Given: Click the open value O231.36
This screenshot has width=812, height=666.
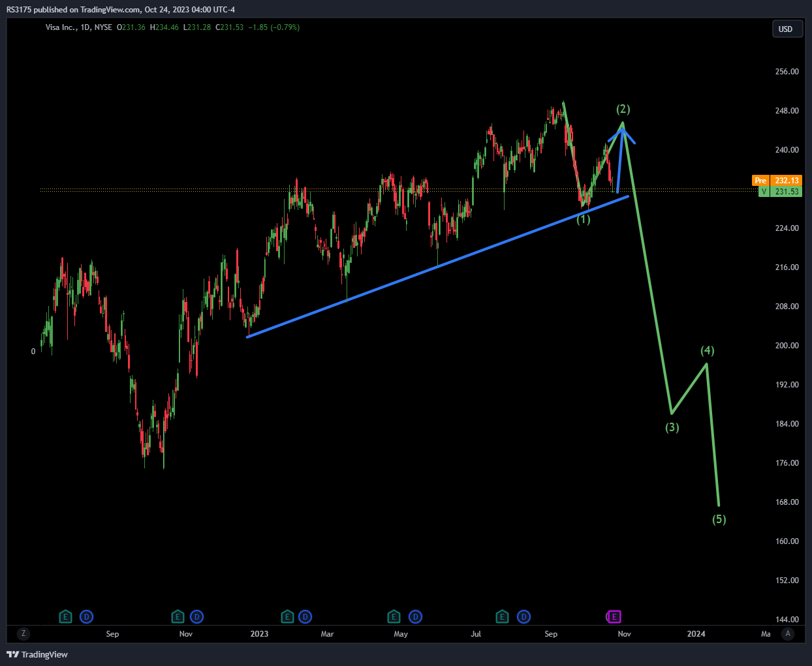Looking at the screenshot, I should [x=131, y=27].
